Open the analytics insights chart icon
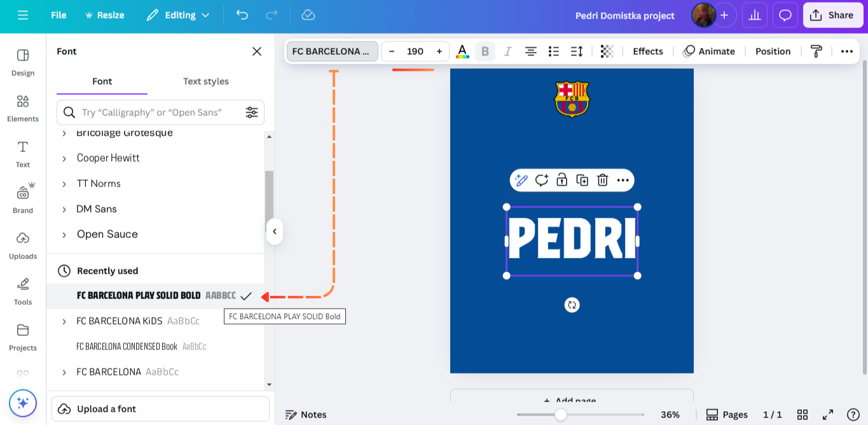Viewport: 868px width, 425px height. [755, 15]
